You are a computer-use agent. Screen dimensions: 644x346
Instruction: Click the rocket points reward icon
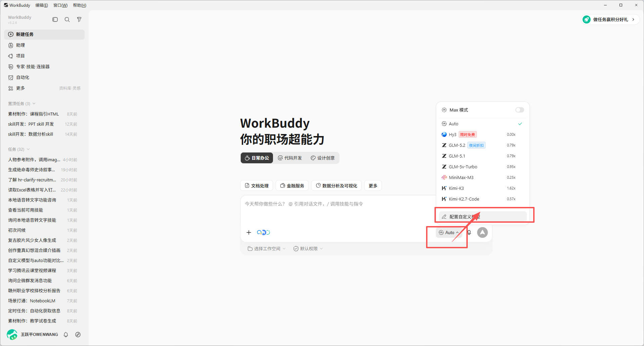click(x=587, y=19)
